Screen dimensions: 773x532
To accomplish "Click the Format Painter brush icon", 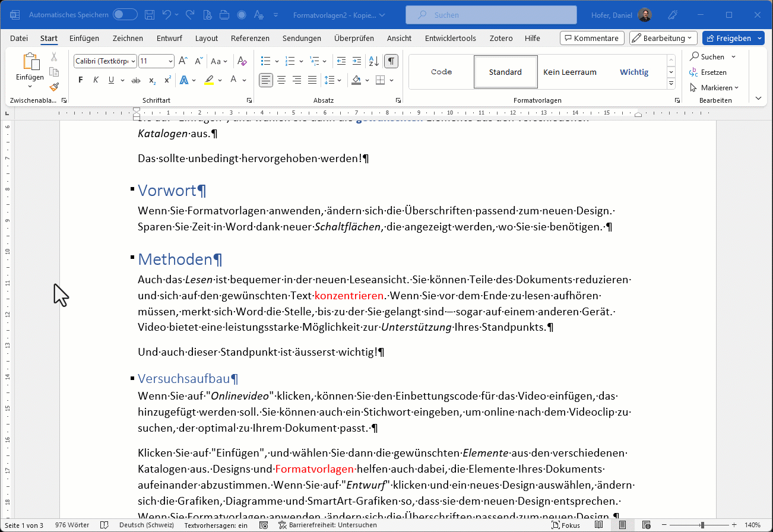I will point(54,87).
